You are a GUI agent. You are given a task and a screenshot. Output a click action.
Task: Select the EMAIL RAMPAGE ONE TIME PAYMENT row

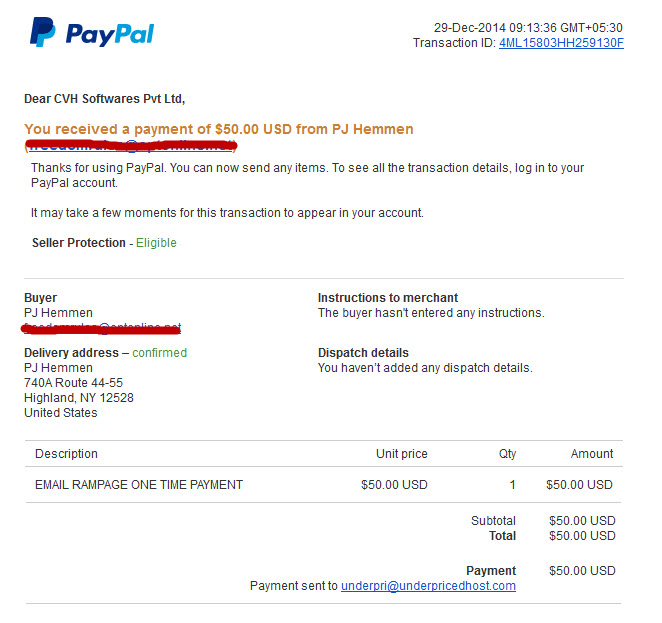(323, 485)
